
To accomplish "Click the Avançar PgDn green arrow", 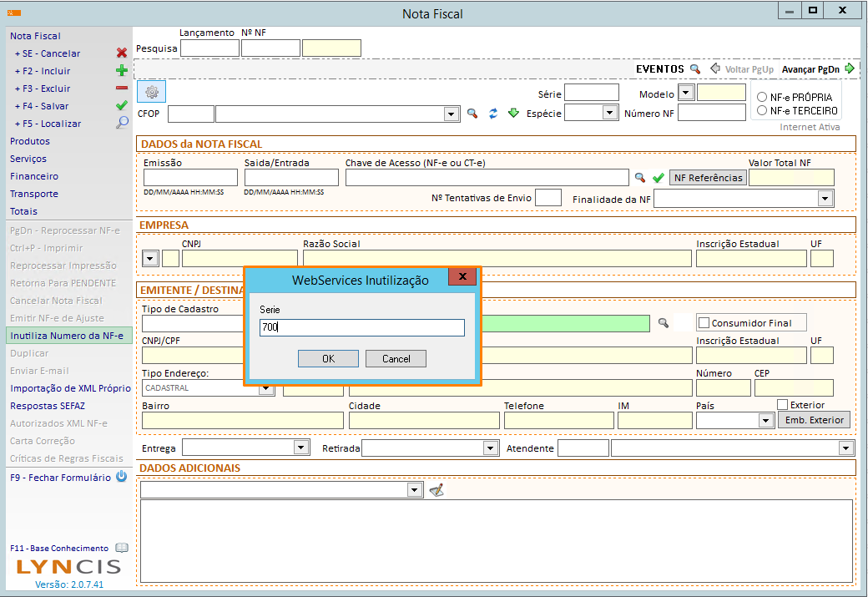I will pos(850,68).
